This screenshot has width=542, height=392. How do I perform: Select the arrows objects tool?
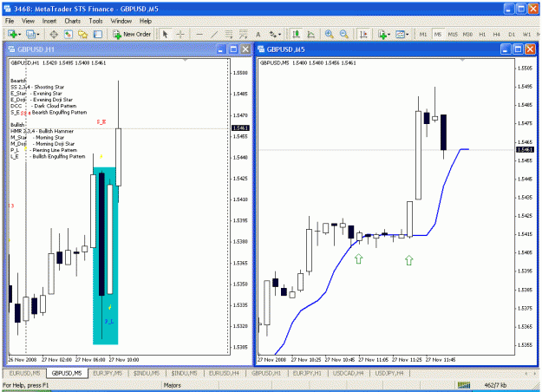(273, 34)
